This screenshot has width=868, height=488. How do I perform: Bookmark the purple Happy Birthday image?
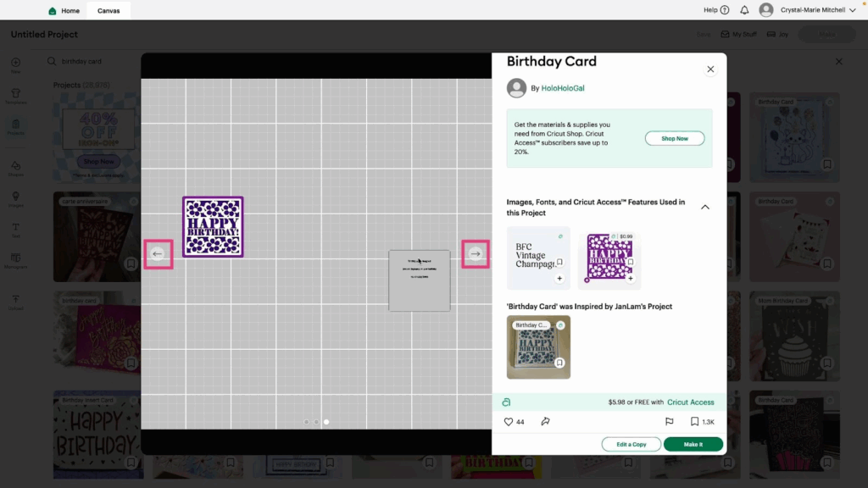click(631, 262)
